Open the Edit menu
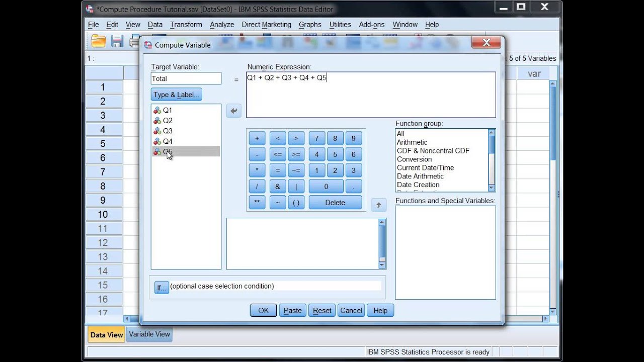The height and width of the screenshot is (362, 644). (x=112, y=24)
